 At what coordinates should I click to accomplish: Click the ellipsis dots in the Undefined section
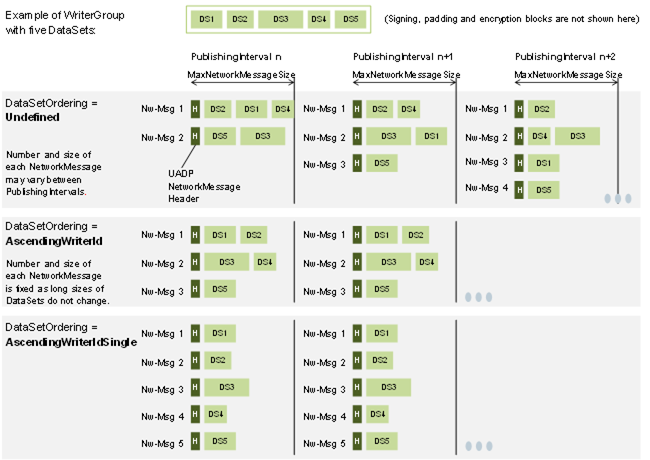(x=617, y=199)
